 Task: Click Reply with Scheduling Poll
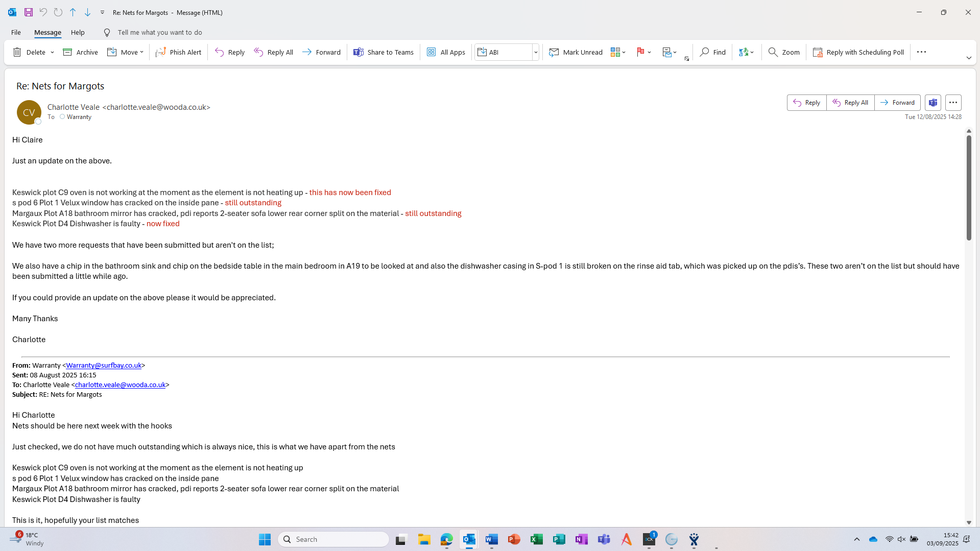(858, 52)
